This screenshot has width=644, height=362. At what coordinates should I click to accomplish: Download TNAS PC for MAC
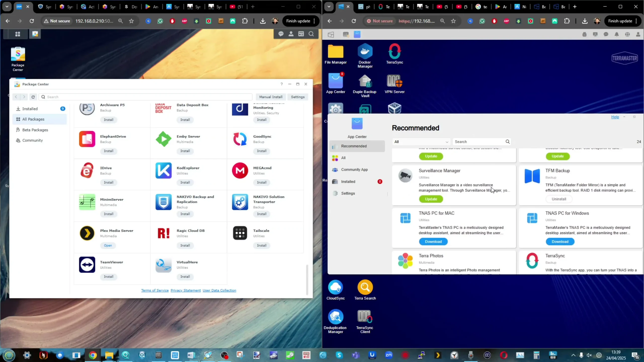(x=433, y=242)
